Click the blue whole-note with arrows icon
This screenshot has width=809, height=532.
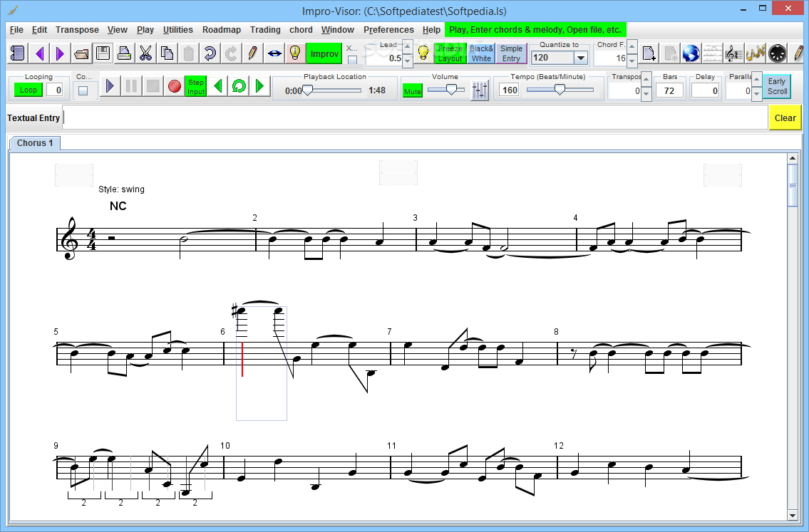pos(274,53)
